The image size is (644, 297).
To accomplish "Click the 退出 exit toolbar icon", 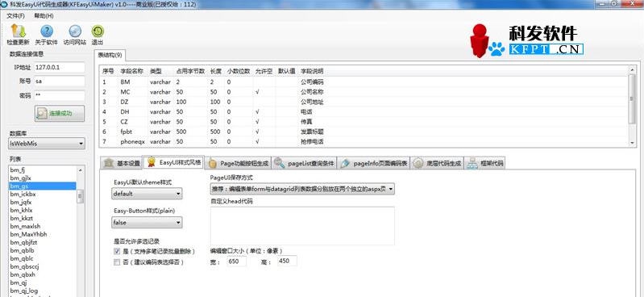I will point(98,31).
